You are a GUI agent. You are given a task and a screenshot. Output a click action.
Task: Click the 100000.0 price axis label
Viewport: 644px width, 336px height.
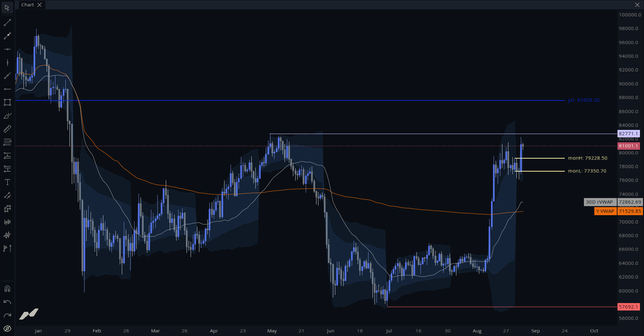point(630,15)
